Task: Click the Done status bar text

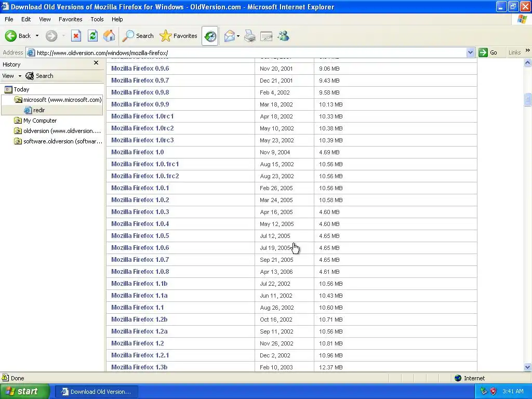Action: (x=17, y=378)
